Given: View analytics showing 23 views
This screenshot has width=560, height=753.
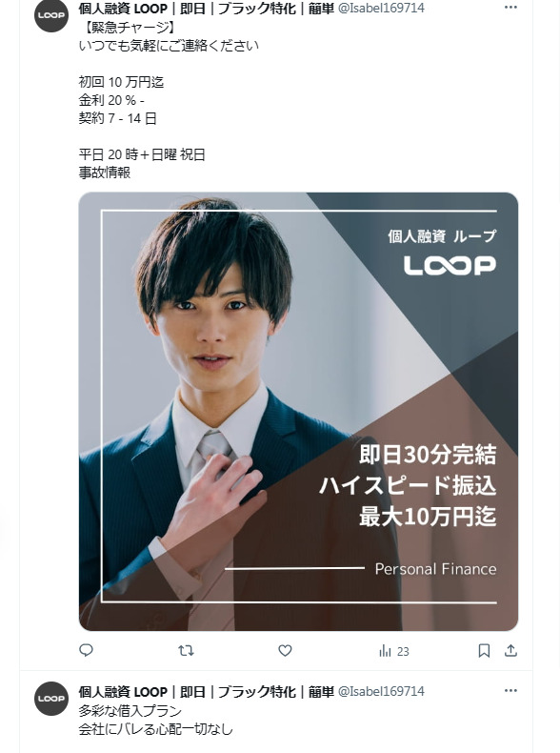Looking at the screenshot, I should click(x=394, y=651).
